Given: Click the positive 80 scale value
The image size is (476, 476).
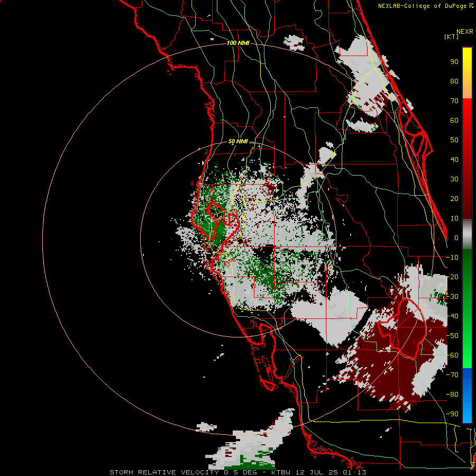Looking at the screenshot, I should 454,81.
